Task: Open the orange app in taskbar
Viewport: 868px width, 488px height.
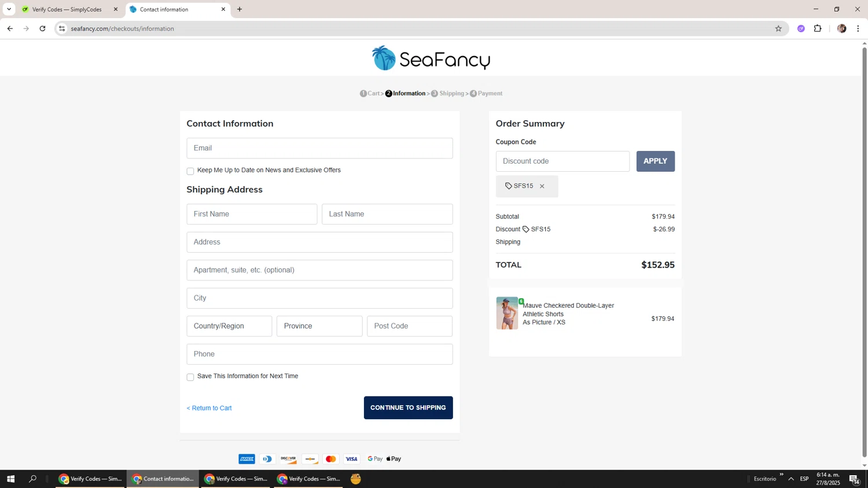Action: 356,479
